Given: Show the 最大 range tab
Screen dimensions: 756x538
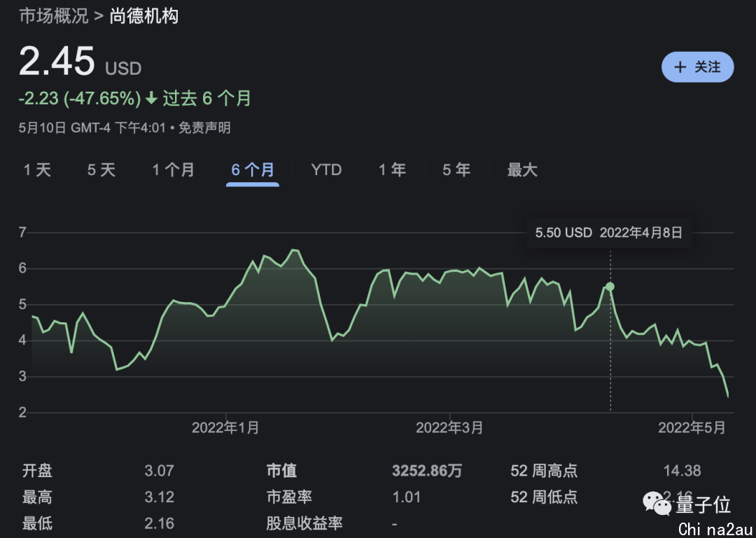Looking at the screenshot, I should click(x=522, y=170).
